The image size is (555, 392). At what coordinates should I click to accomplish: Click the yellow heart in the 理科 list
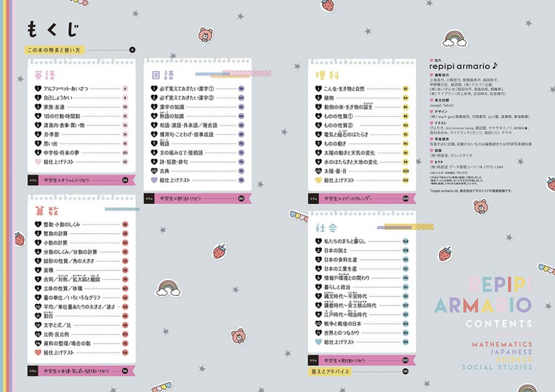pos(319,180)
